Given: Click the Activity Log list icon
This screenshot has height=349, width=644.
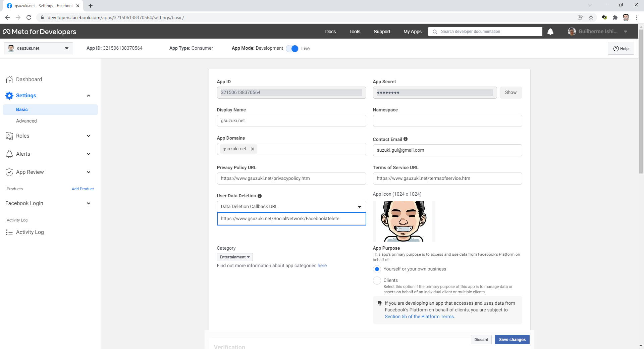Looking at the screenshot, I should (x=9, y=232).
